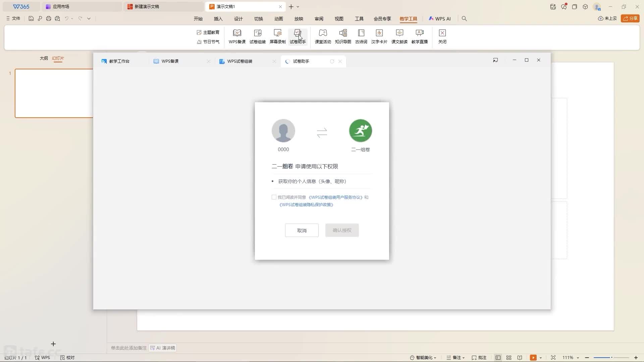644x362 pixels.
Task: Click the AI 演讲稿 button
Action: 163,348
